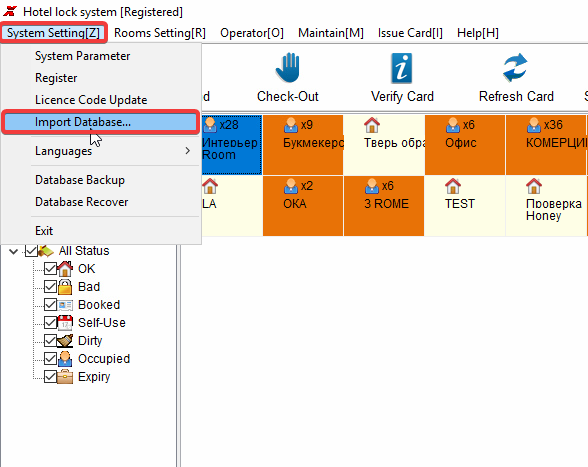Image resolution: width=588 pixels, height=467 pixels.
Task: Select the Dirty tree item label
Action: point(90,341)
